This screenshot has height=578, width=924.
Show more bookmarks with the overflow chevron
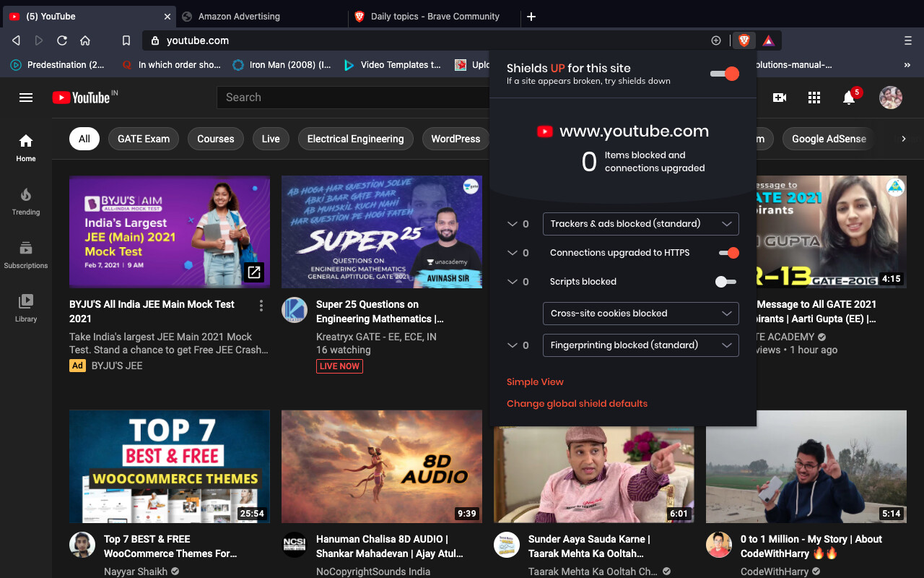pos(907,65)
